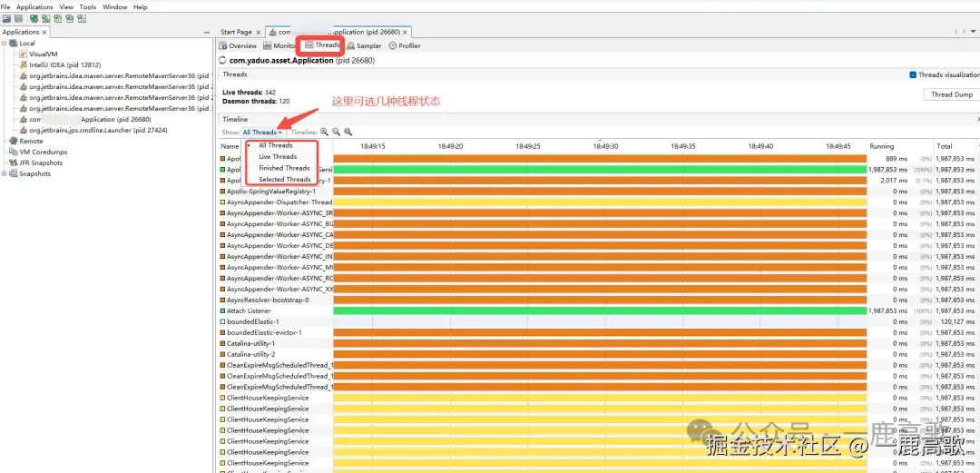980x473 pixels.
Task: Select the AsyncAppender-Worker-ASYNC_IN thread row
Action: tap(598, 257)
